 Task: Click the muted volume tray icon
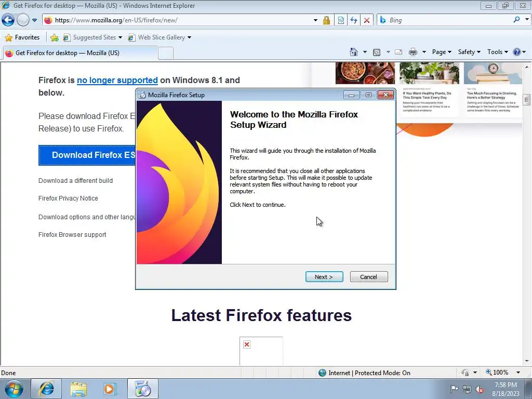click(480, 389)
